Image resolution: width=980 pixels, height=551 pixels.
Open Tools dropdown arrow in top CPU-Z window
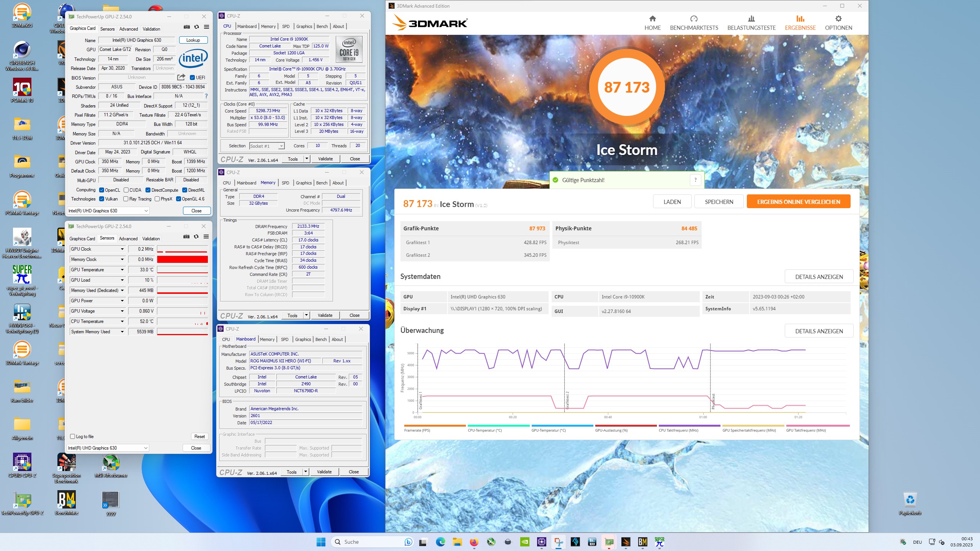(x=307, y=158)
